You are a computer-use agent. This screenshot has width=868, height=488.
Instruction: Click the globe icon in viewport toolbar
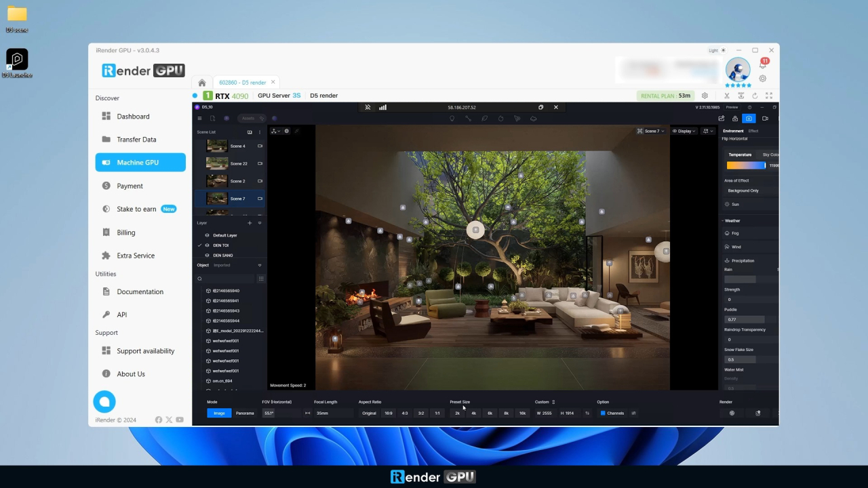287,131
